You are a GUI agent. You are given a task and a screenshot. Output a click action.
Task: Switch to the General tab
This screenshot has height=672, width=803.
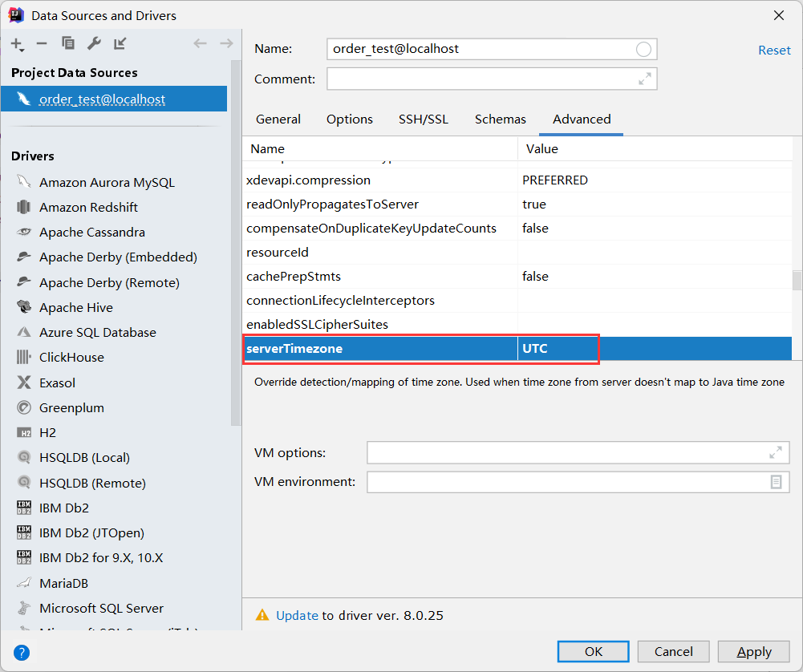tap(278, 119)
